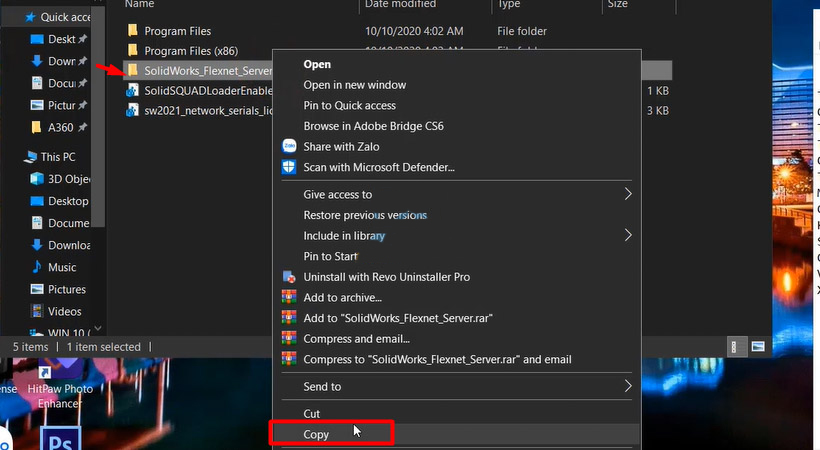Expand the Include in library submenu

click(x=628, y=236)
